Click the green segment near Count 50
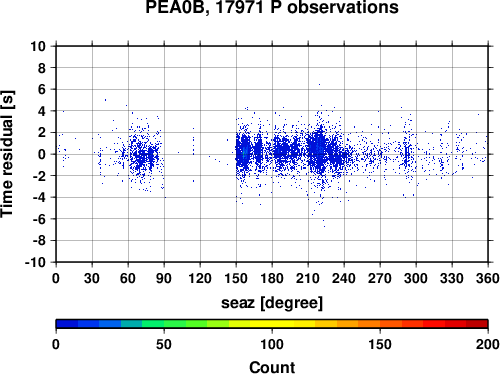This screenshot has width=500, height=374. 164,324
